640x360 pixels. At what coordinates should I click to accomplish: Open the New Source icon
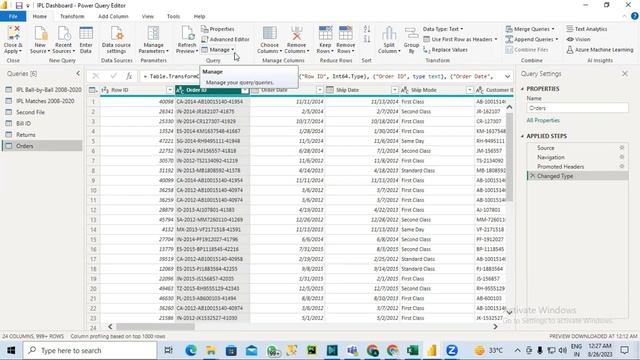[x=40, y=33]
